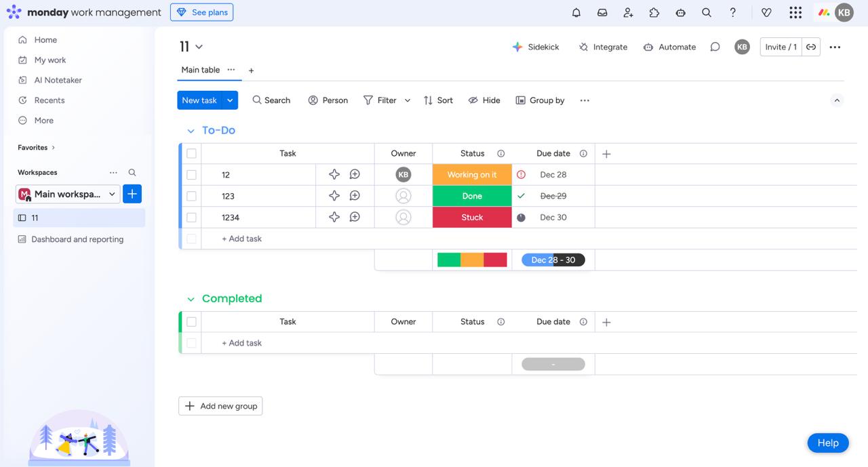Collapse board header with up chevron
The image size is (868, 467).
tap(837, 100)
